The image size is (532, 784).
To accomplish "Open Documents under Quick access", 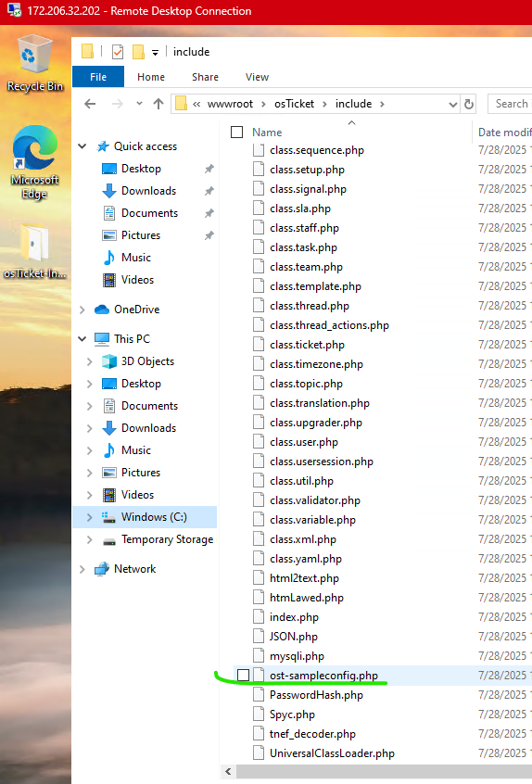I will 149,213.
